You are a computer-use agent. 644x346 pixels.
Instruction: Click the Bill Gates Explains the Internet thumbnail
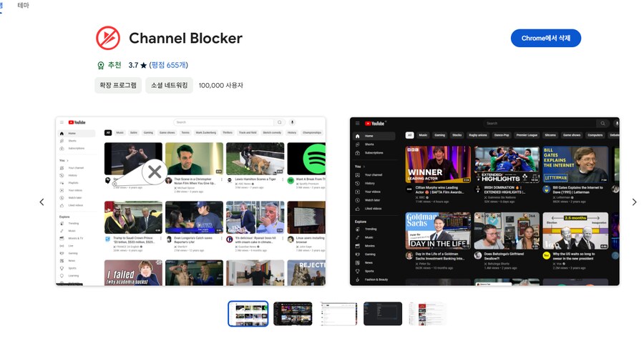coord(575,164)
